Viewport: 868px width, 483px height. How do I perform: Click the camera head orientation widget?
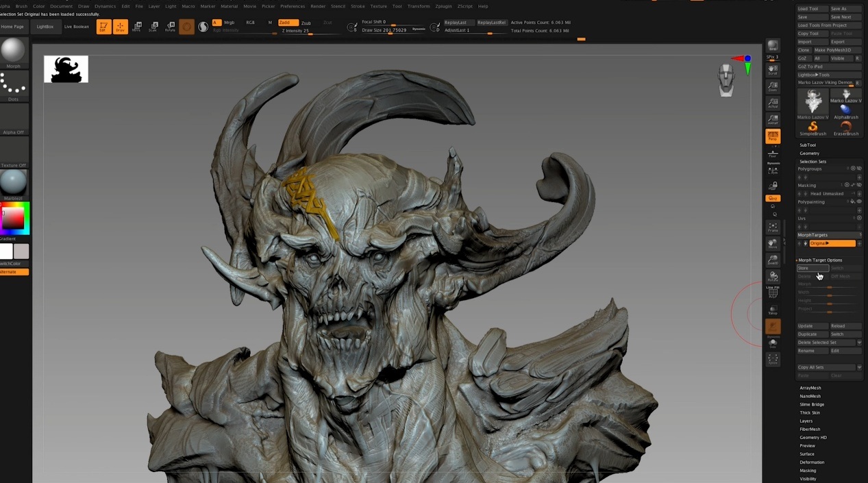click(726, 79)
